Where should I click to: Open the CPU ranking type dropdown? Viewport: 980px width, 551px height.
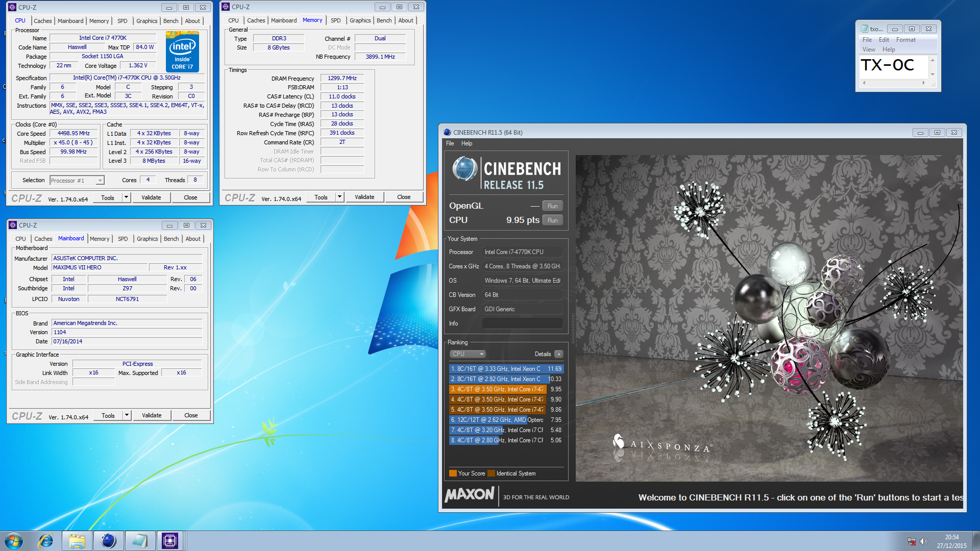click(x=468, y=354)
